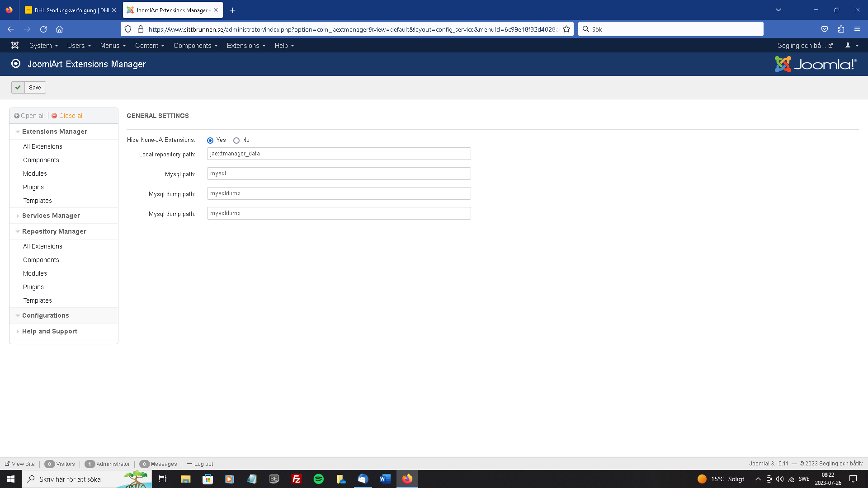This screenshot has width=868, height=488.
Task: Open the user account icon menu
Action: click(x=851, y=46)
